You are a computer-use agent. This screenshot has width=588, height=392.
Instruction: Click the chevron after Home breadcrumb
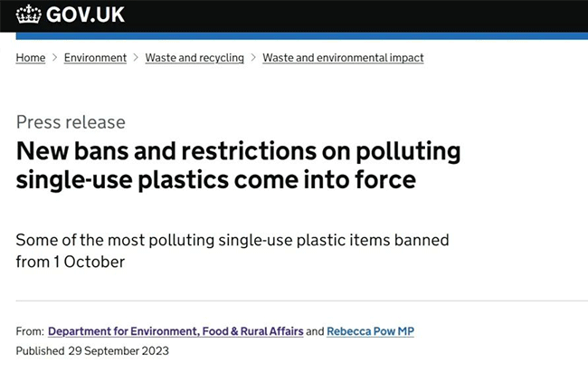point(55,57)
